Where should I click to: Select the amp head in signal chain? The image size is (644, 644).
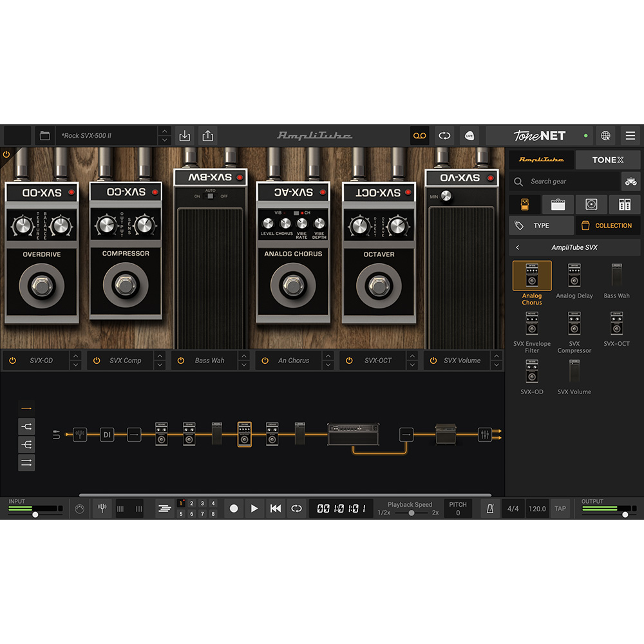pos(353,435)
